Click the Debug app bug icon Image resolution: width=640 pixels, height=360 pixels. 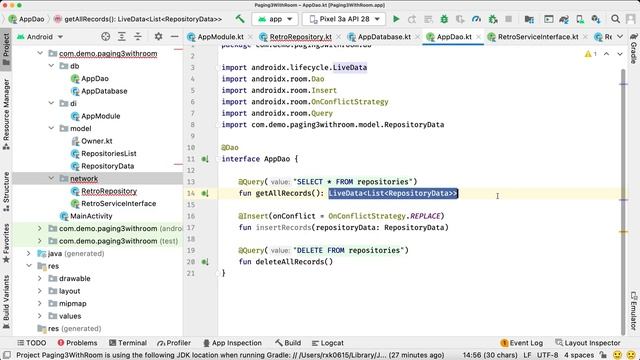(444, 19)
